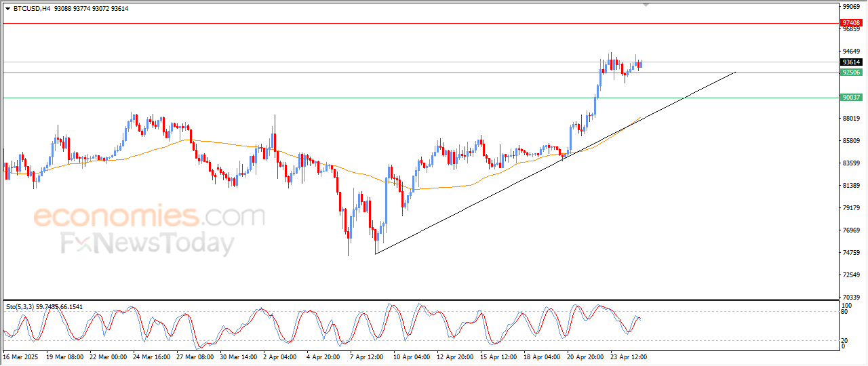Select the green 92506 price level tag
The image size is (868, 366).
pyautogui.click(x=851, y=73)
